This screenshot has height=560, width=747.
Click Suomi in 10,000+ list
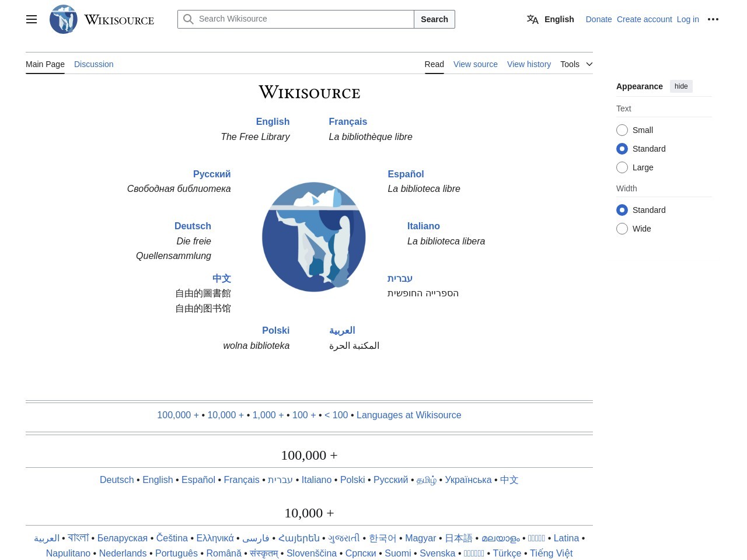(398, 553)
